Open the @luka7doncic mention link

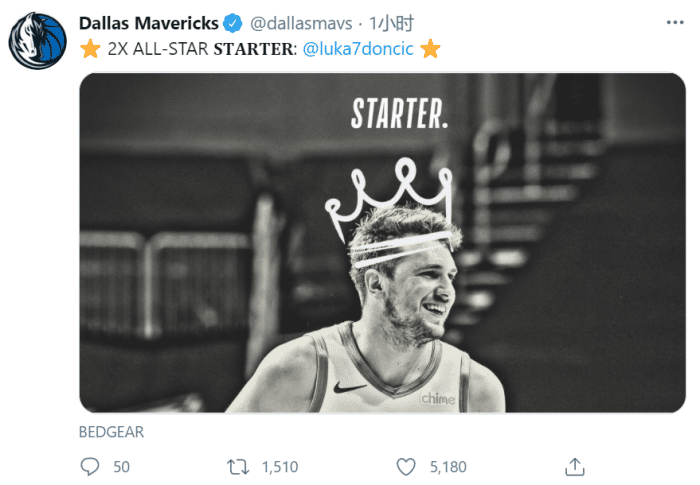356,48
